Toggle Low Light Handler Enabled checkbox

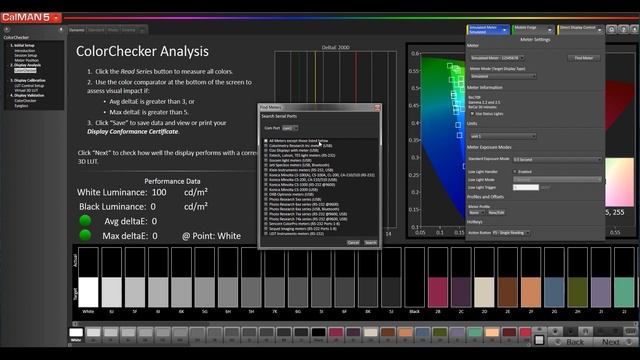[x=515, y=172]
